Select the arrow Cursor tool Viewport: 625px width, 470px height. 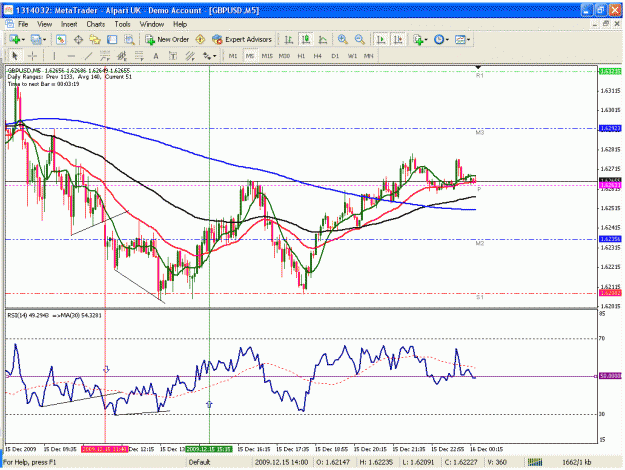click(15, 56)
